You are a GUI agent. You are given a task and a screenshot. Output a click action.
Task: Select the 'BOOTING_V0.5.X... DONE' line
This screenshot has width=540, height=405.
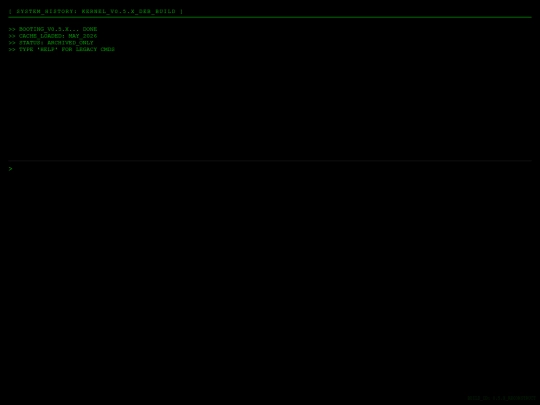coord(53,29)
